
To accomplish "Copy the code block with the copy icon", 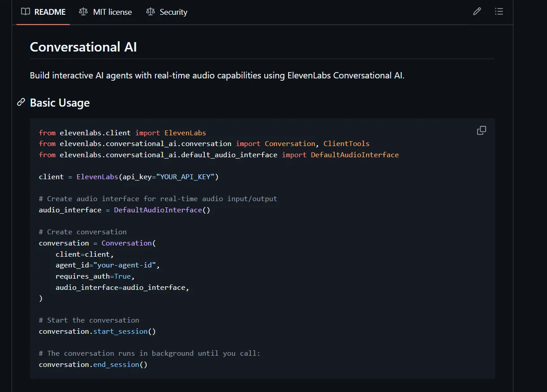I will coord(482,130).
